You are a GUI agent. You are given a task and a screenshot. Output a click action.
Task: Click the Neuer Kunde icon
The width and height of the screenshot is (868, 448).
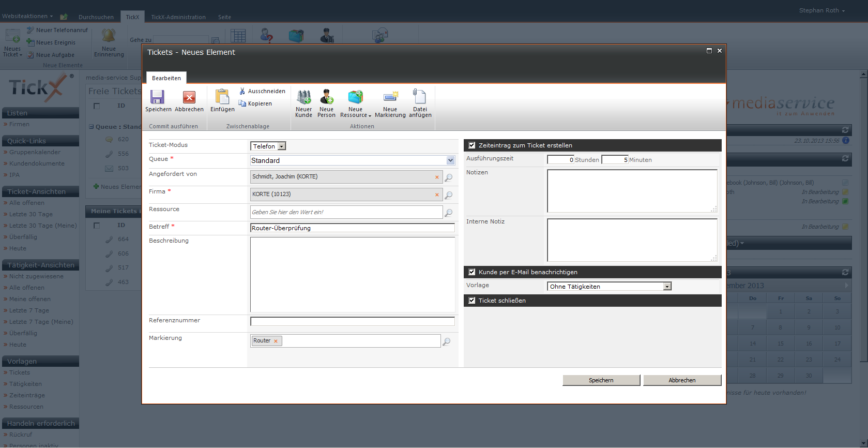tap(303, 97)
